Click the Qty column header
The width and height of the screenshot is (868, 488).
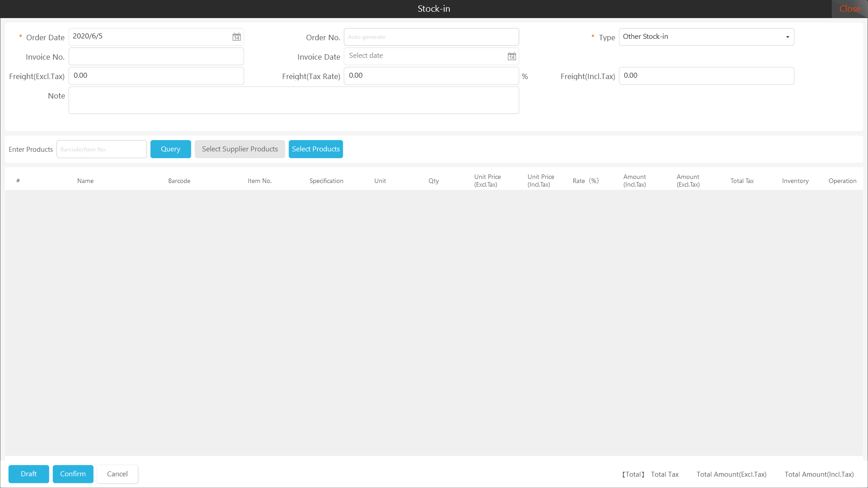coord(434,181)
